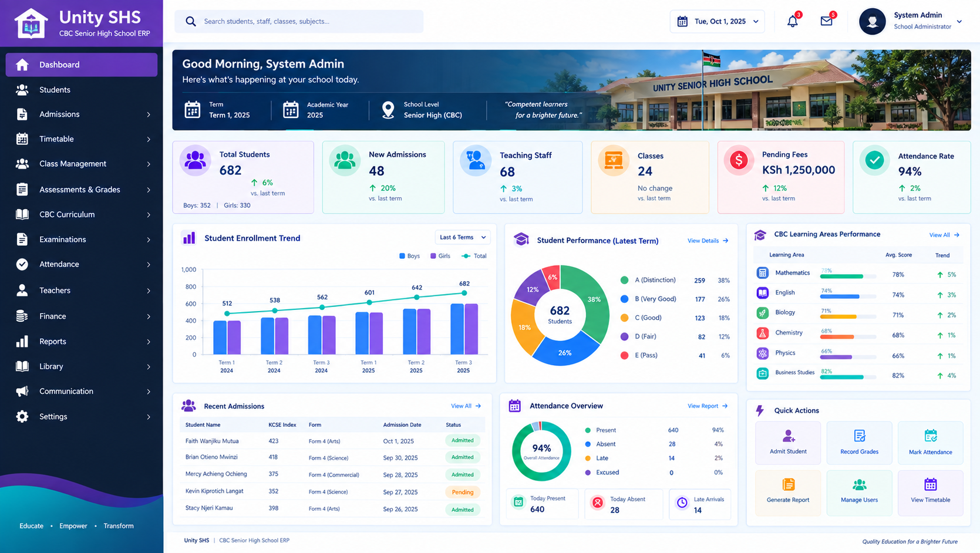Click the Record Grades icon
This screenshot has width=980, height=553.
tap(860, 436)
